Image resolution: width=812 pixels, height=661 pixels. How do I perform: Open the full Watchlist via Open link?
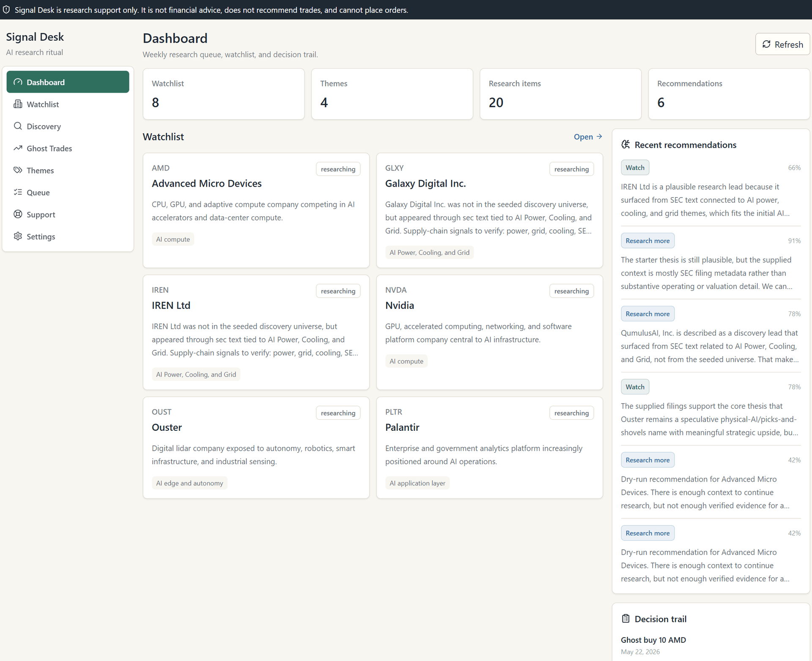pyautogui.click(x=588, y=137)
